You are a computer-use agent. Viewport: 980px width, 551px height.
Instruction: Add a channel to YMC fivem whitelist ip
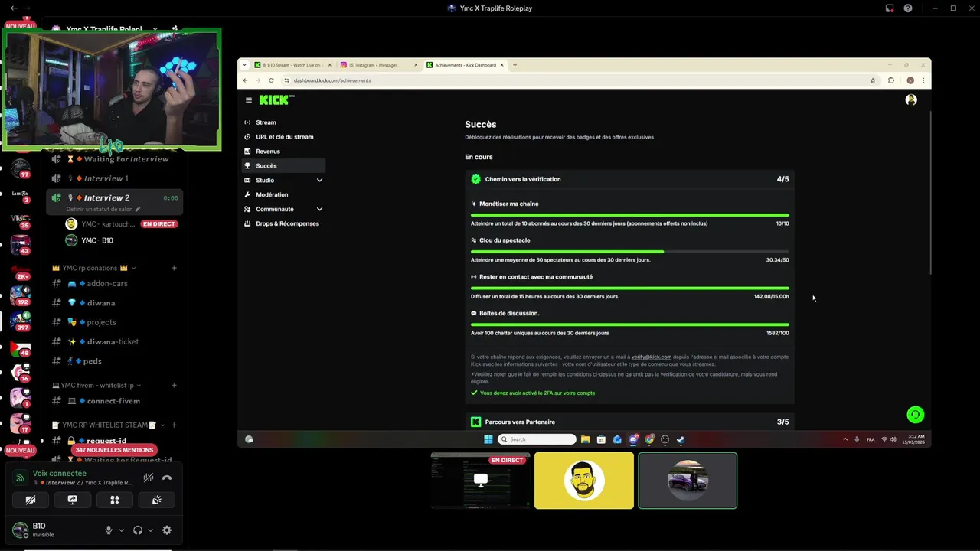coord(174,385)
